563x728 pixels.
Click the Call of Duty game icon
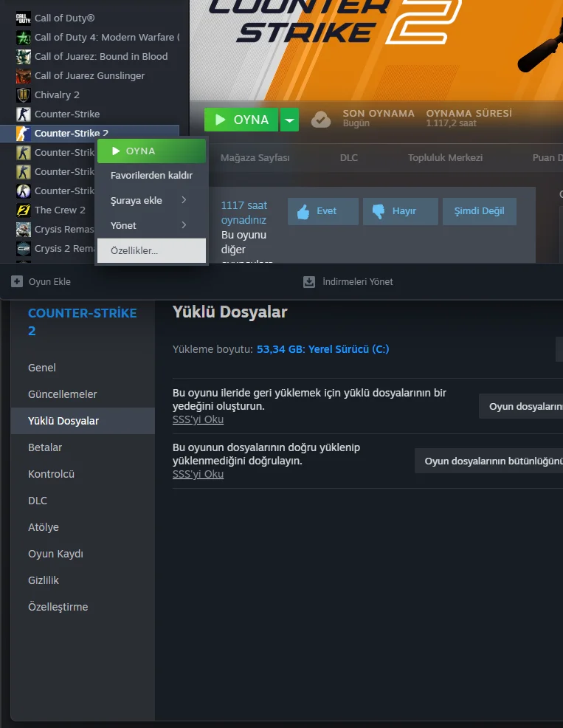point(23,18)
